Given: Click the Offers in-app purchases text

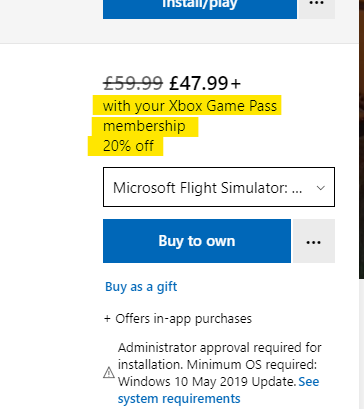Looking at the screenshot, I should coord(183,319).
